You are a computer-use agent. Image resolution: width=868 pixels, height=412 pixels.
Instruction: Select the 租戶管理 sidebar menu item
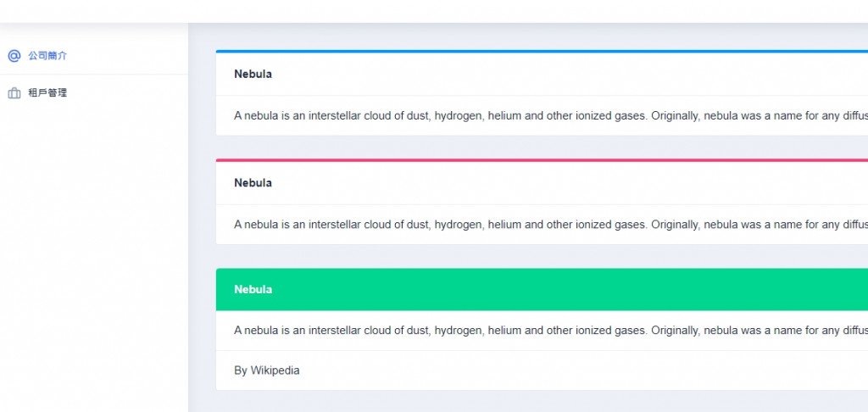tap(47, 93)
